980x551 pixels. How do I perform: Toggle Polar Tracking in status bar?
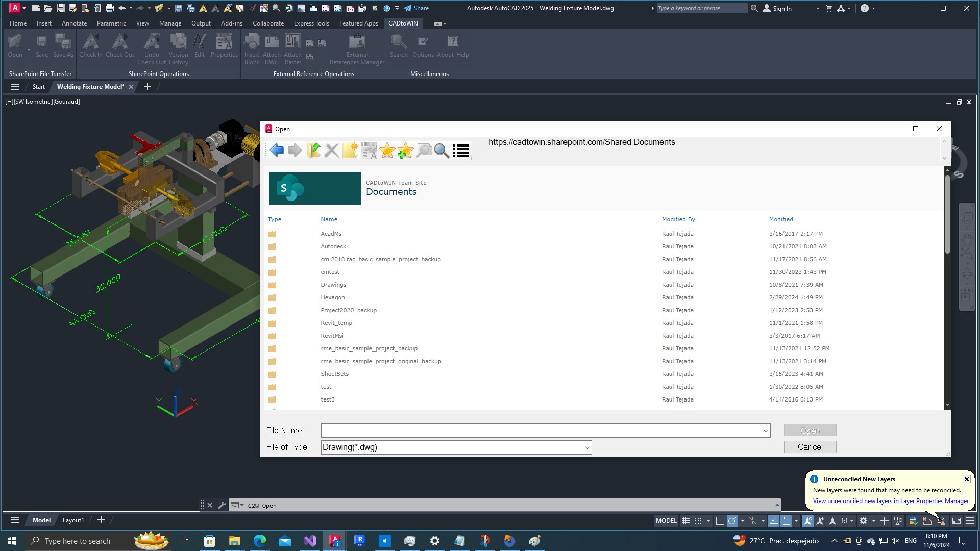[x=732, y=521]
